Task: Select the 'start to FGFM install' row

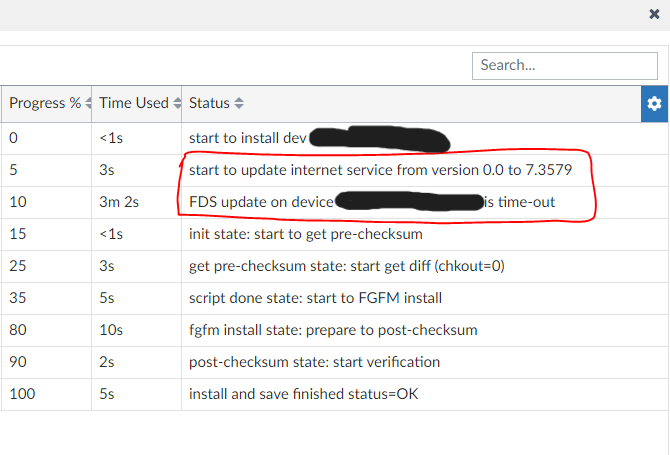Action: [315, 298]
